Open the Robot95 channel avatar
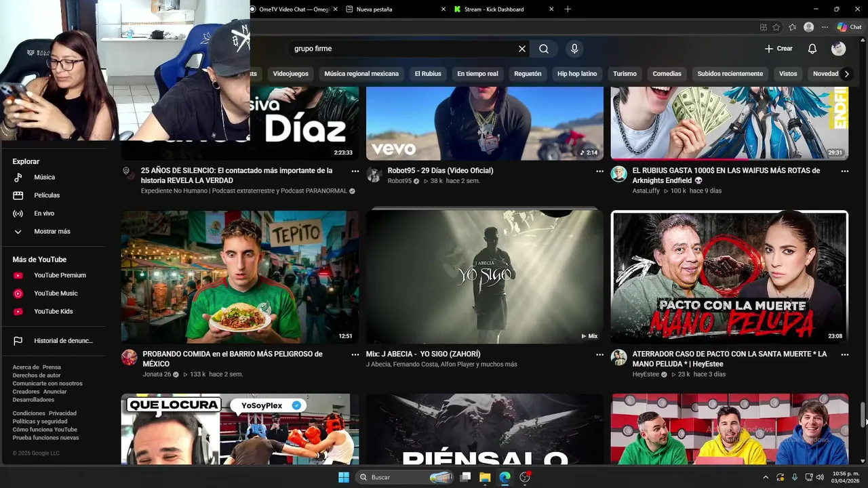 tap(374, 174)
